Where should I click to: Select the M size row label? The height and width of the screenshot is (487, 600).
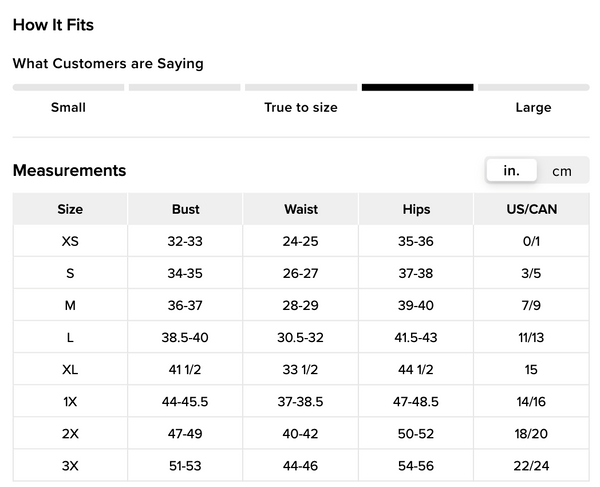pyautogui.click(x=70, y=305)
